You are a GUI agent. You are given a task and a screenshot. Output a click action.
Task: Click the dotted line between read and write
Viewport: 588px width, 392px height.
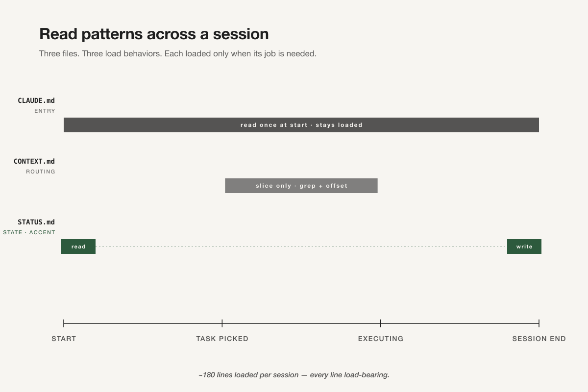(301, 246)
